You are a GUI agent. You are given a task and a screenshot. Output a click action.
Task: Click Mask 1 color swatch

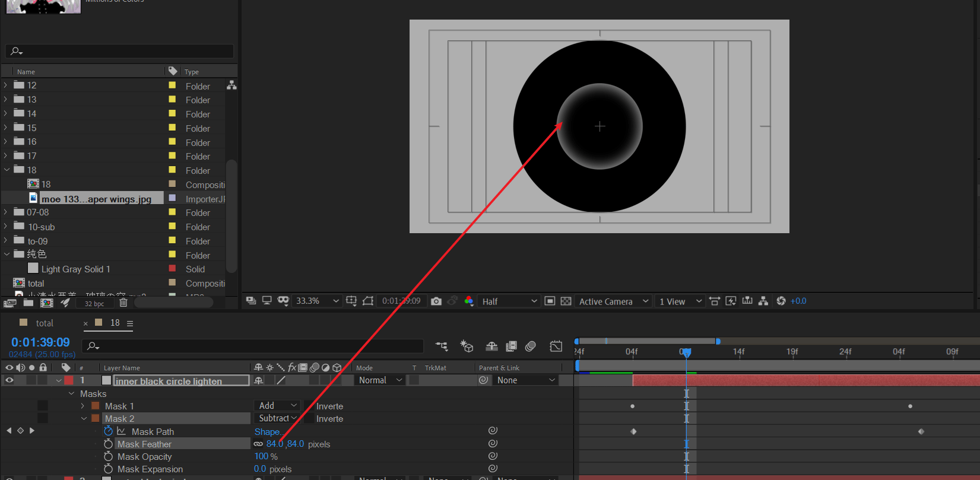(95, 406)
